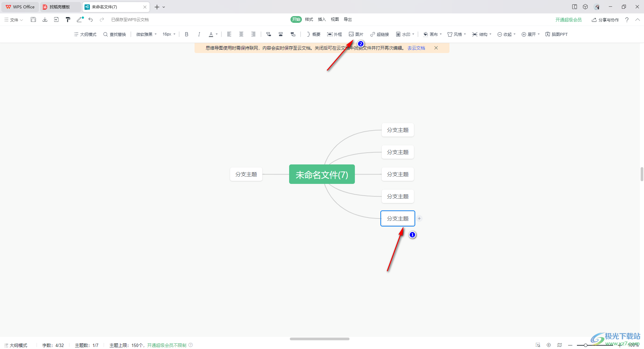Click the zoom slider handle
This screenshot has width=644, height=349.
(x=585, y=345)
